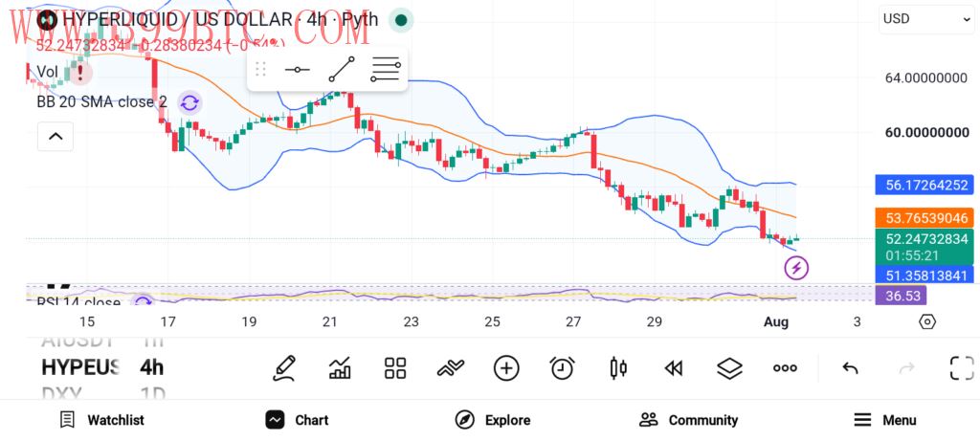Click the 21 date on time axis
The height and width of the screenshot is (441, 980).
[329, 322]
